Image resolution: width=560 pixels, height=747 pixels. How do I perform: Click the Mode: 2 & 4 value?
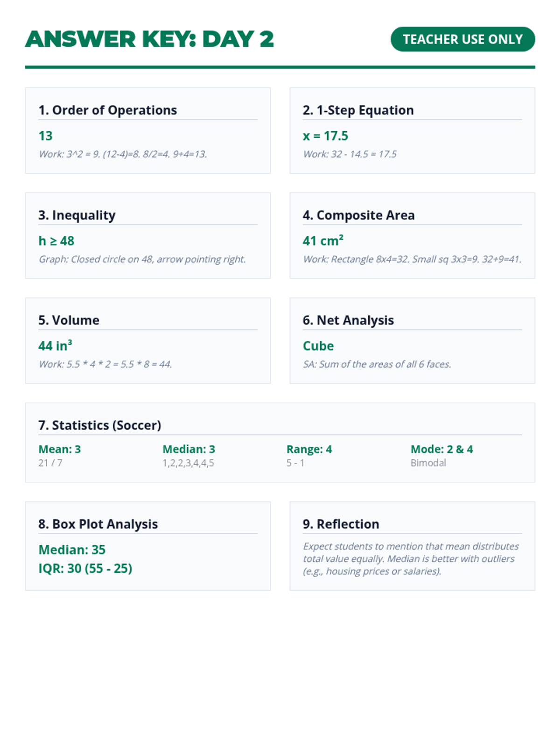pyautogui.click(x=441, y=449)
